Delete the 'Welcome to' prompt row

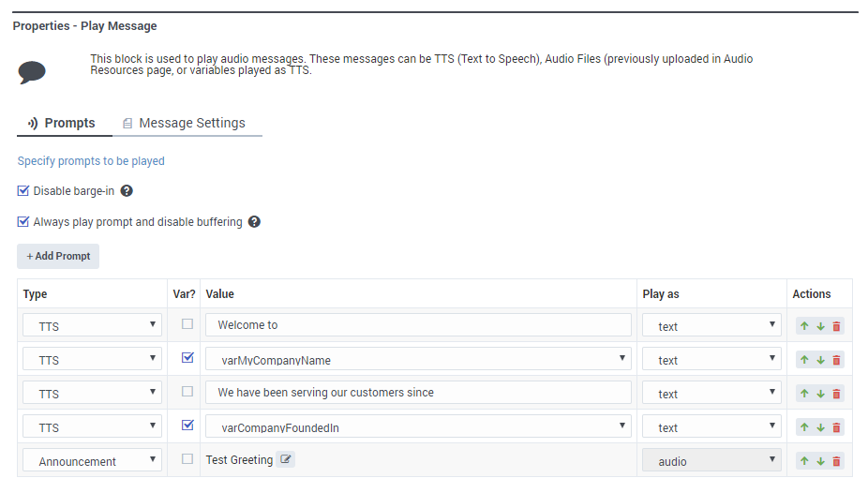[x=836, y=326]
